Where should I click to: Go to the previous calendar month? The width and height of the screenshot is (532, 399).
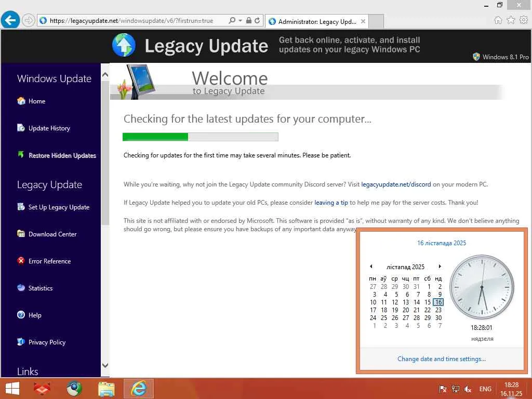point(371,267)
